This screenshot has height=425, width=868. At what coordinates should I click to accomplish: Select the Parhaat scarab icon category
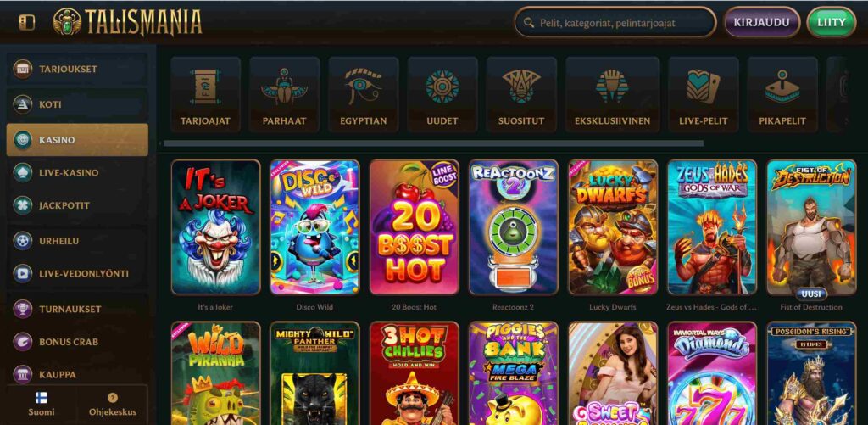(x=285, y=95)
